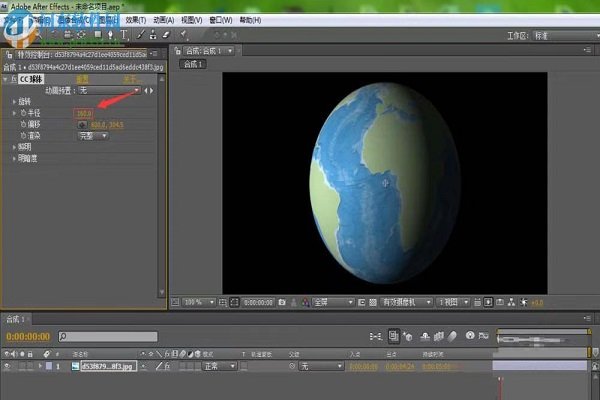The width and height of the screenshot is (600, 400).
Task: Toggle the effects fx switch on layer 1
Action: (x=167, y=366)
